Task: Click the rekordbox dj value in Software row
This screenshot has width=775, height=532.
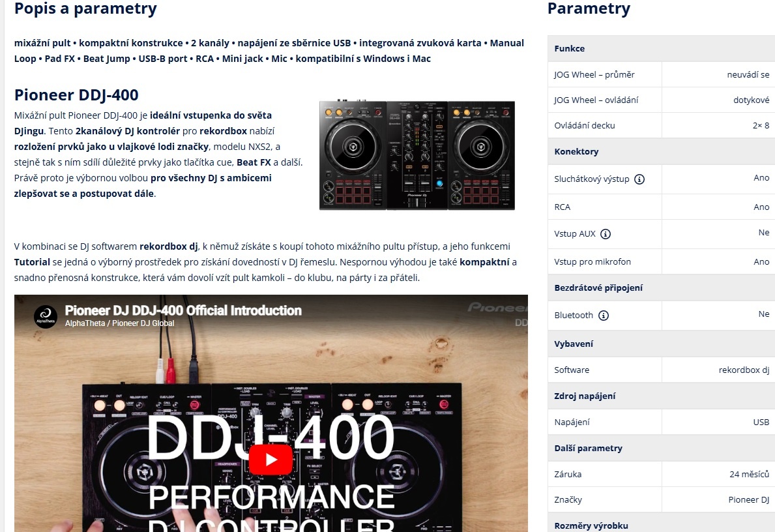Action: click(x=744, y=370)
